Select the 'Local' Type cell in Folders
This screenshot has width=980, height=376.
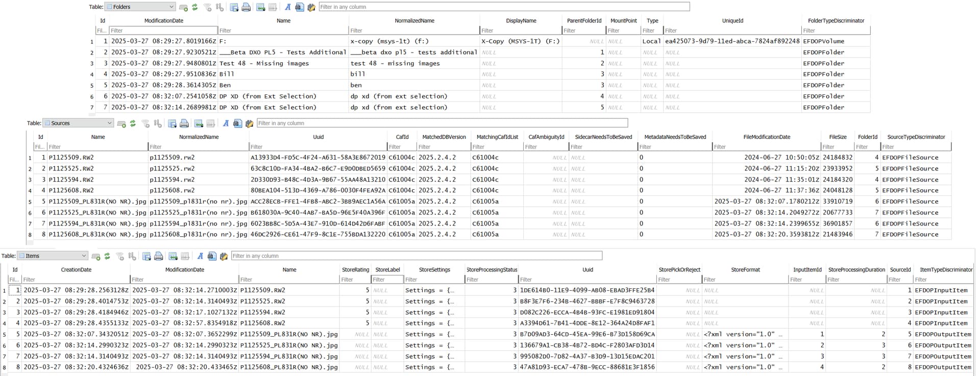[x=652, y=42]
